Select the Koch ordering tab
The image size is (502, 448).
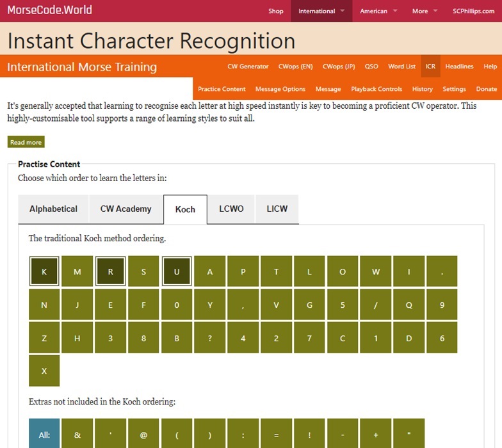185,209
